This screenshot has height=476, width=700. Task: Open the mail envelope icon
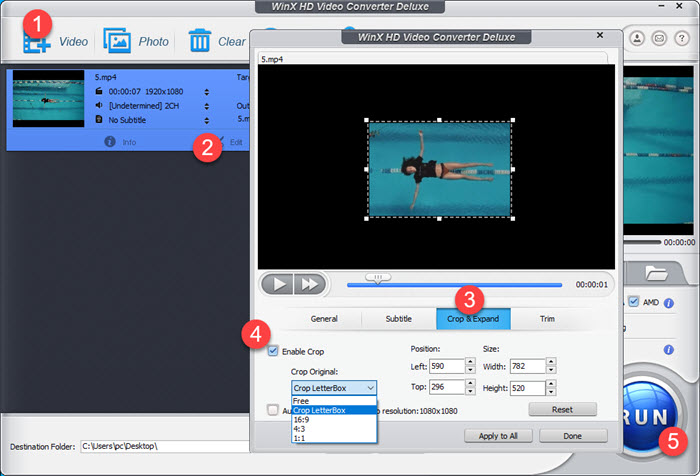click(659, 38)
